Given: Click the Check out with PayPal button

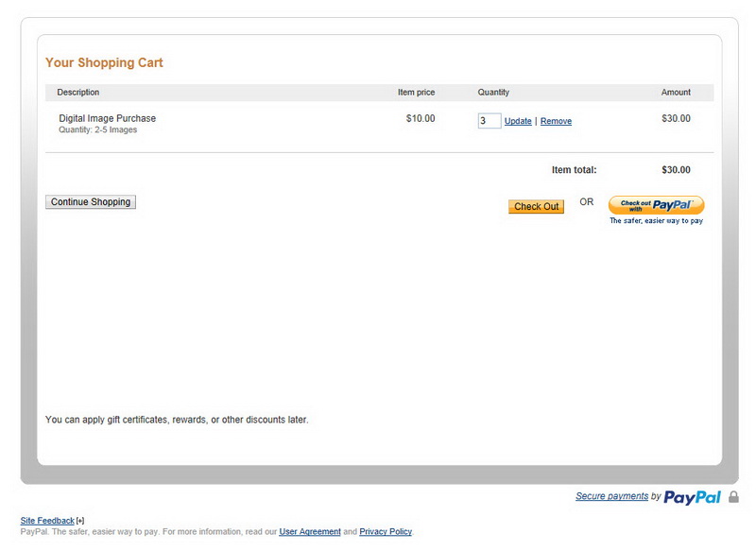Looking at the screenshot, I should pyautogui.click(x=656, y=205).
